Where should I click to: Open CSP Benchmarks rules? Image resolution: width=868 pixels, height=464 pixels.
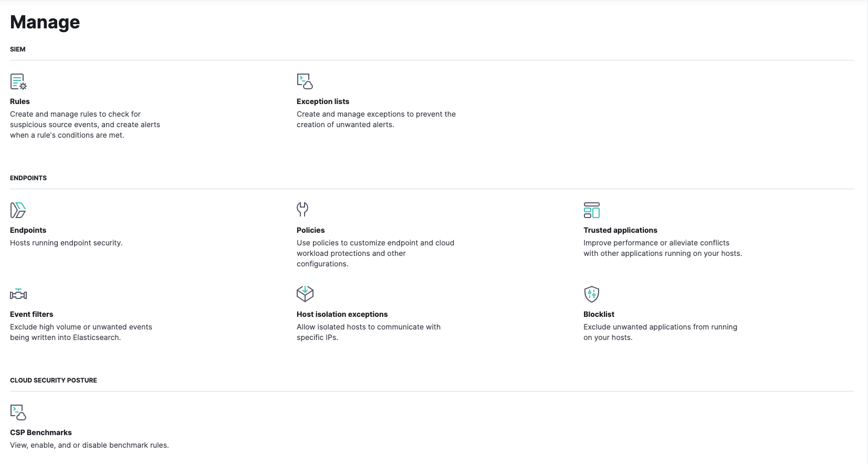pyautogui.click(x=41, y=432)
